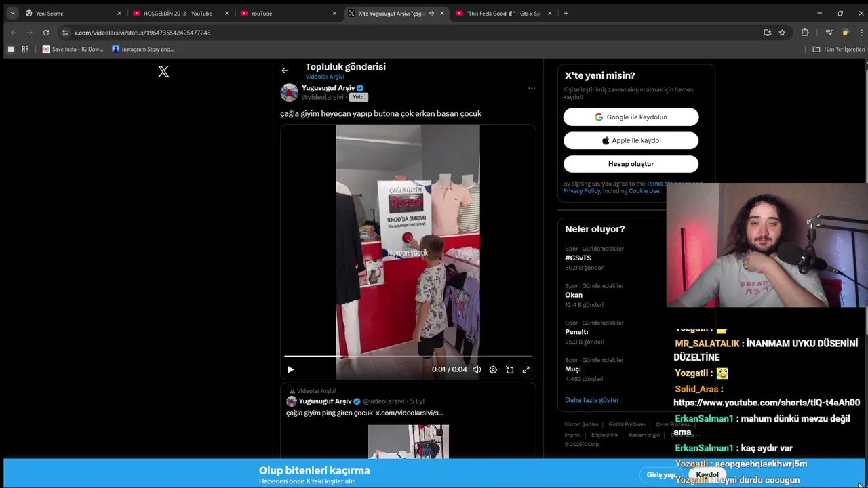Open the video settings gear
The width and height of the screenshot is (868, 488).
pos(493,369)
